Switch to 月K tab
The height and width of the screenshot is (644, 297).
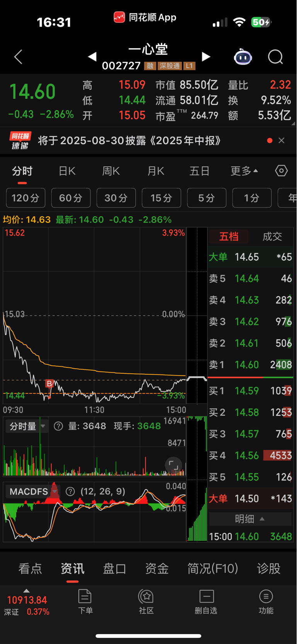coord(156,171)
